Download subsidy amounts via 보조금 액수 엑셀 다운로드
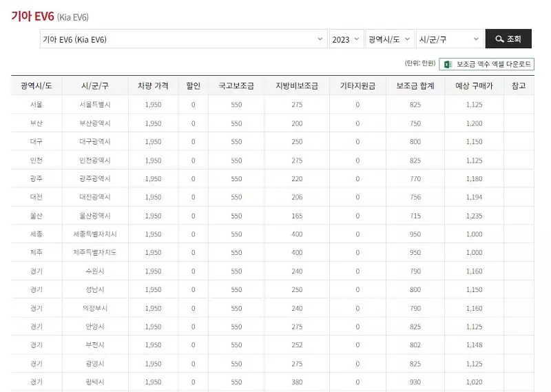Screen dimensions: 551x392 tap(486, 64)
